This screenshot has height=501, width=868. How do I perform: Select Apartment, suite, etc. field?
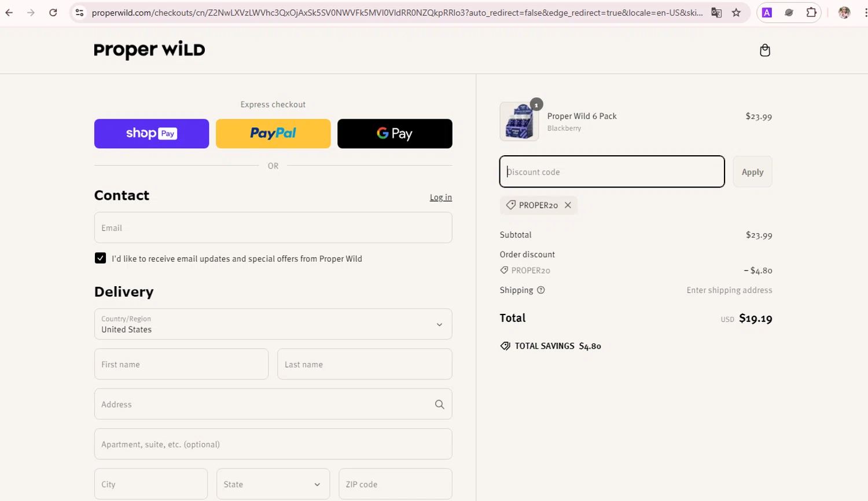point(273,444)
